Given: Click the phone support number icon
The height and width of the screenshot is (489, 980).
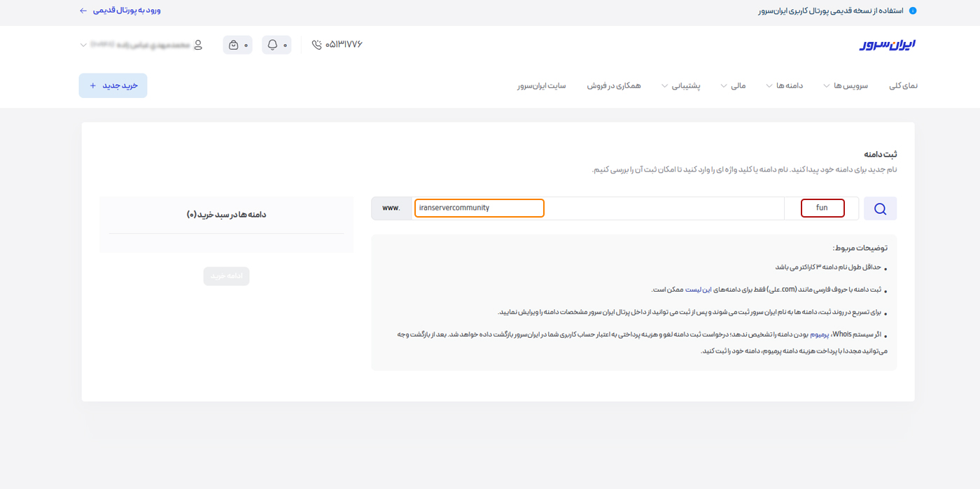Looking at the screenshot, I should [x=317, y=45].
